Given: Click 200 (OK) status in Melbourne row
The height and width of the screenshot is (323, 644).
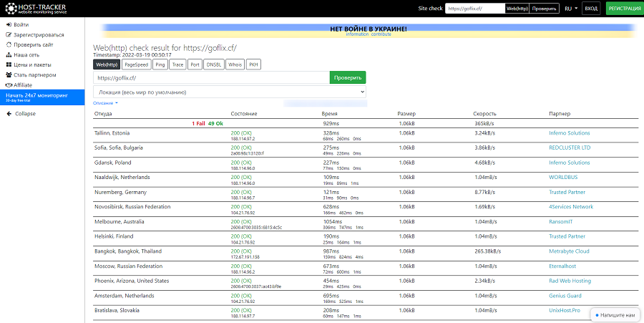Looking at the screenshot, I should (x=242, y=222).
